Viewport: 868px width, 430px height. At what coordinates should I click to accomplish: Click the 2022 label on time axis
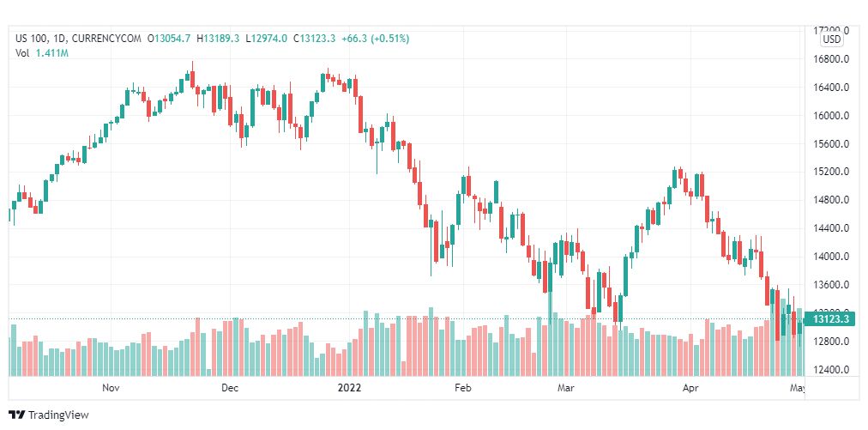pyautogui.click(x=349, y=388)
